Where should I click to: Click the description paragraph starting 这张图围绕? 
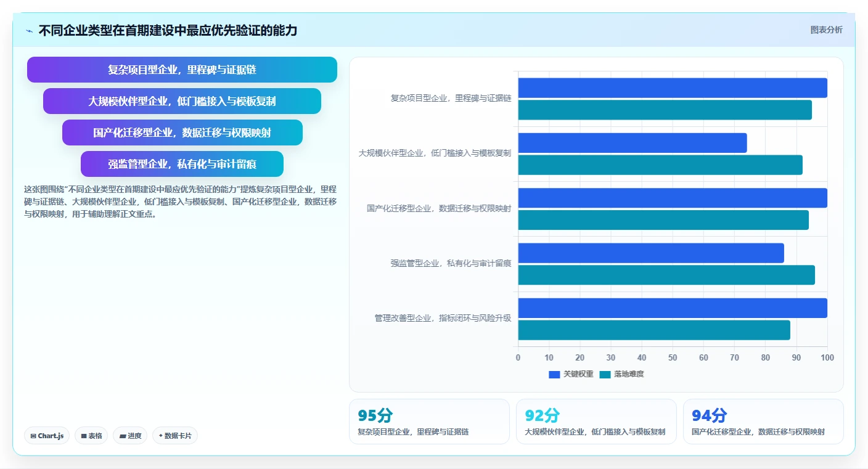[x=180, y=202]
